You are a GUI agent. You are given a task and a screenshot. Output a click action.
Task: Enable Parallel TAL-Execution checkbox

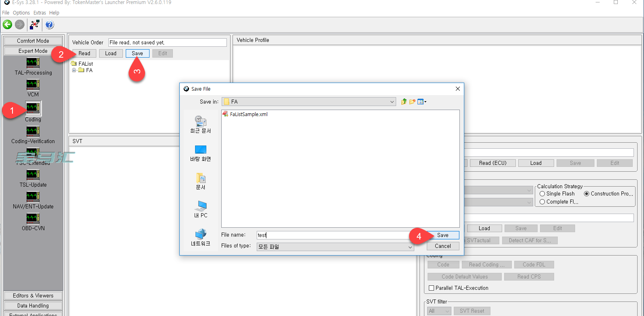[x=432, y=288]
